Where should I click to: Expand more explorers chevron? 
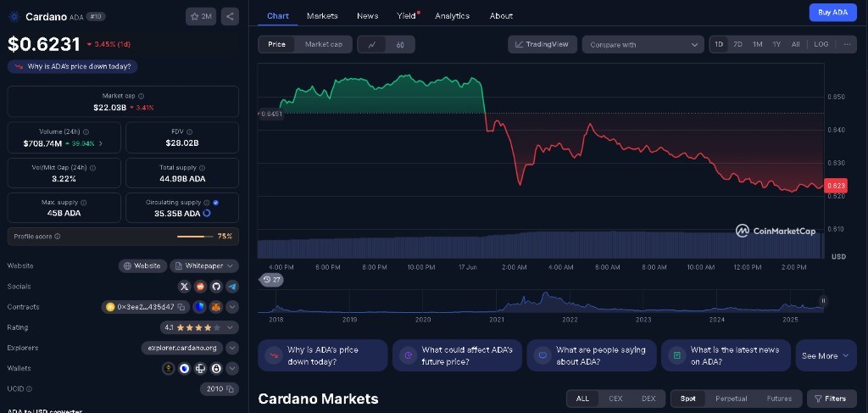(x=232, y=348)
